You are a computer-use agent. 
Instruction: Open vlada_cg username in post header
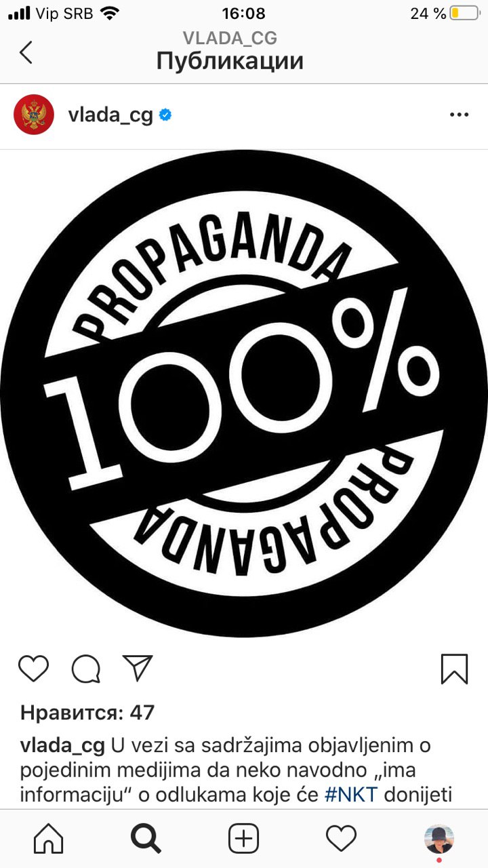pos(110,115)
